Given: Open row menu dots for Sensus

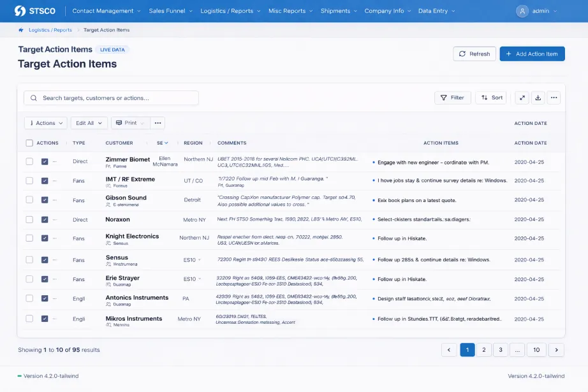Looking at the screenshot, I should [x=55, y=259].
